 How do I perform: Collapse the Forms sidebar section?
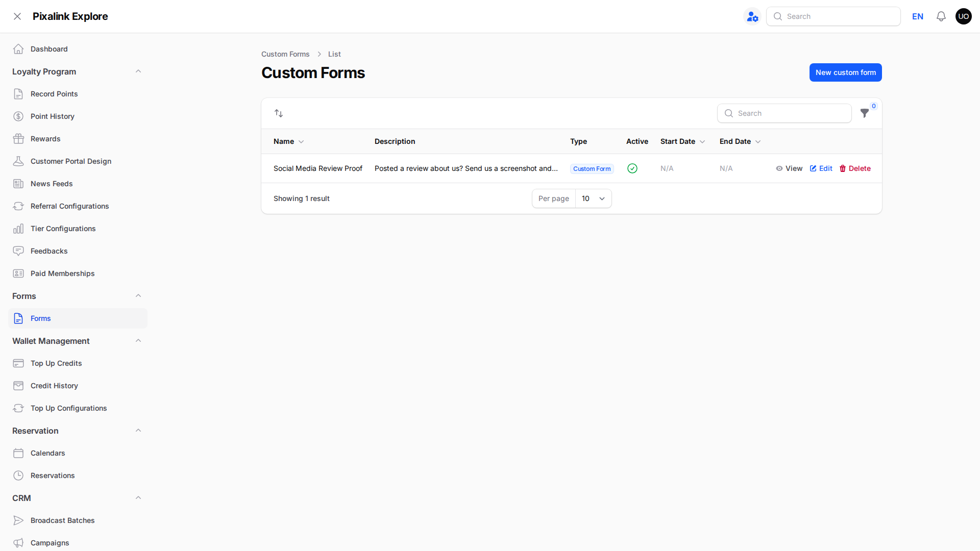pos(138,296)
